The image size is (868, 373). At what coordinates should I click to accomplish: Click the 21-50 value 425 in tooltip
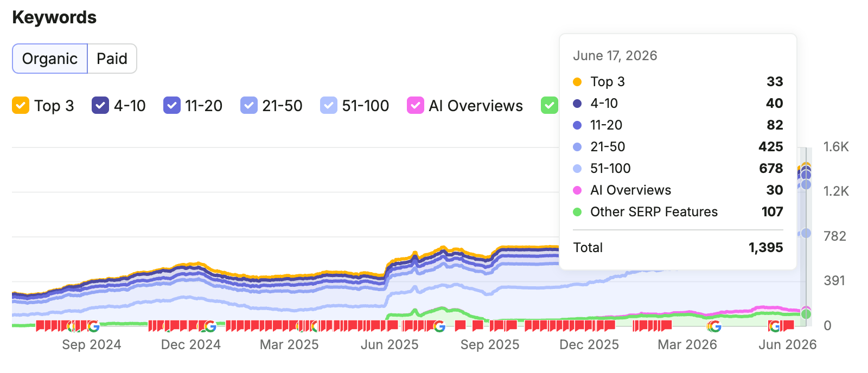click(771, 147)
